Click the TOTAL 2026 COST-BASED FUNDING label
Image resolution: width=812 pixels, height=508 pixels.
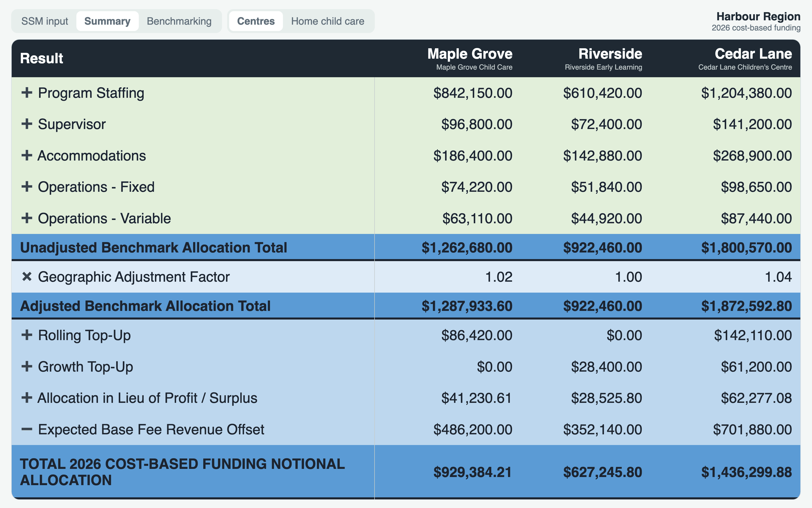[182, 472]
